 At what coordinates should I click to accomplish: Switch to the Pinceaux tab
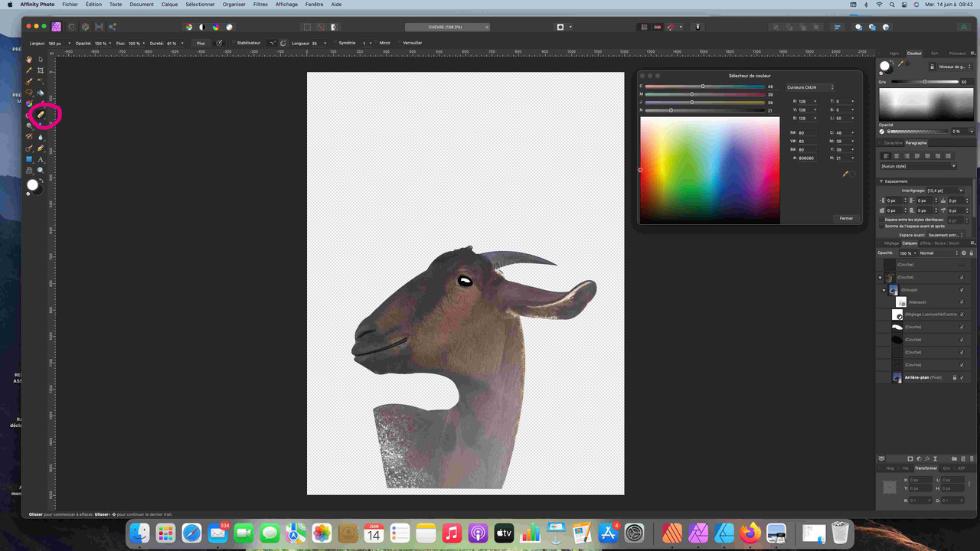957,54
